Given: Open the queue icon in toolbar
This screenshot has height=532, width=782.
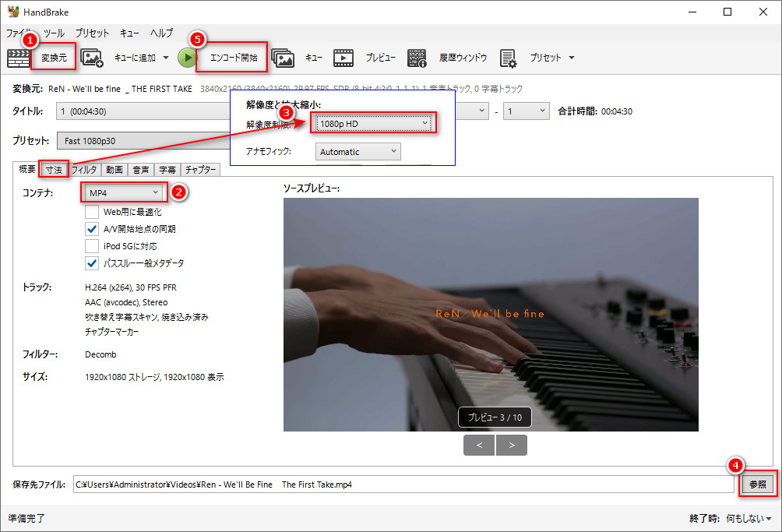Looking at the screenshot, I should coord(283,58).
